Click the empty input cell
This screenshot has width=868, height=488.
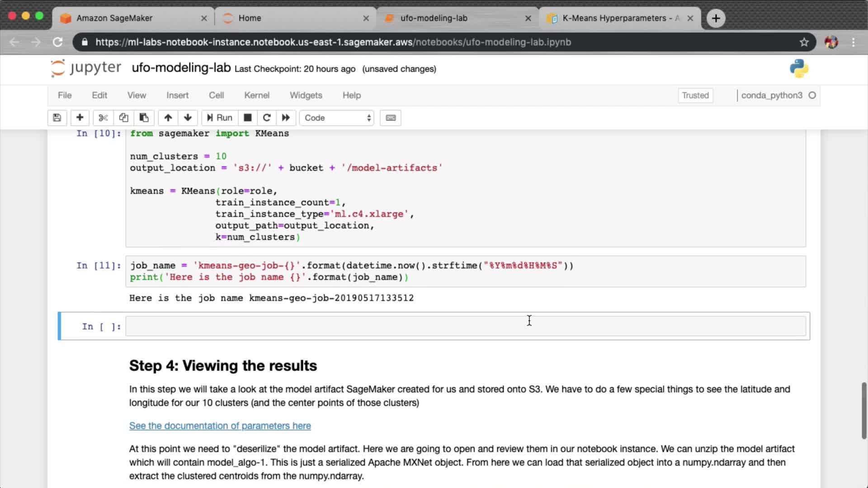(x=466, y=326)
